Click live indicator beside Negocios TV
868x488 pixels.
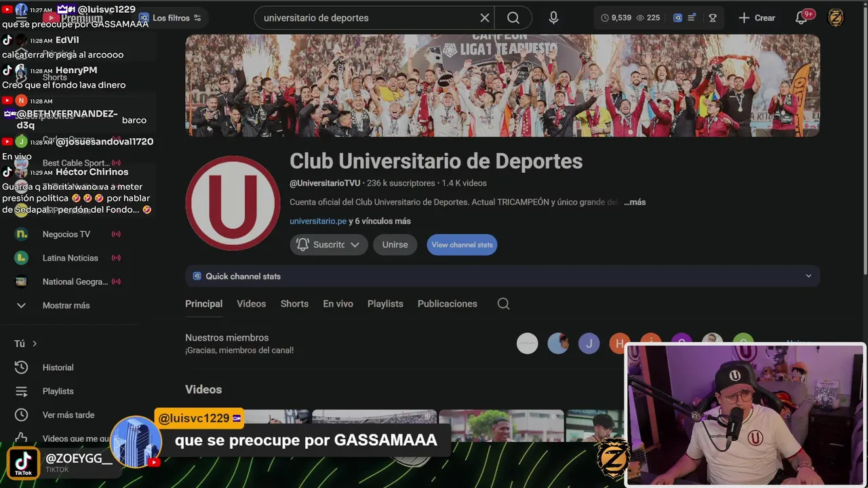116,234
